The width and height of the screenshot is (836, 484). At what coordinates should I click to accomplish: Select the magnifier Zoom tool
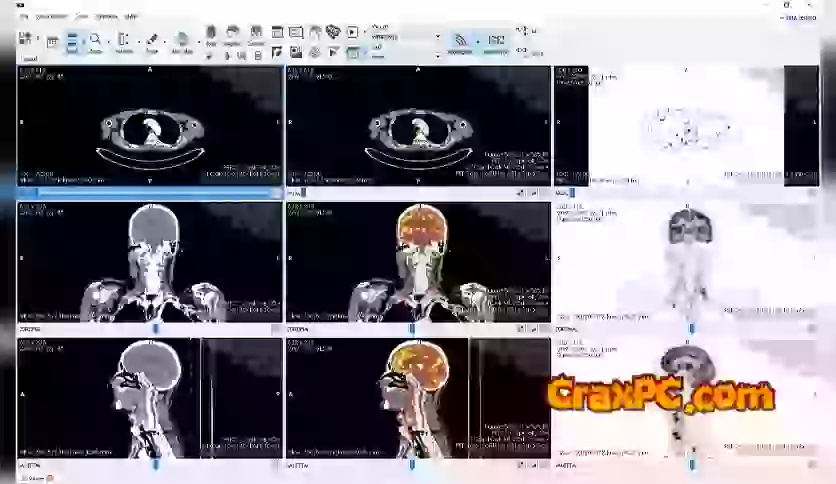[x=95, y=42]
